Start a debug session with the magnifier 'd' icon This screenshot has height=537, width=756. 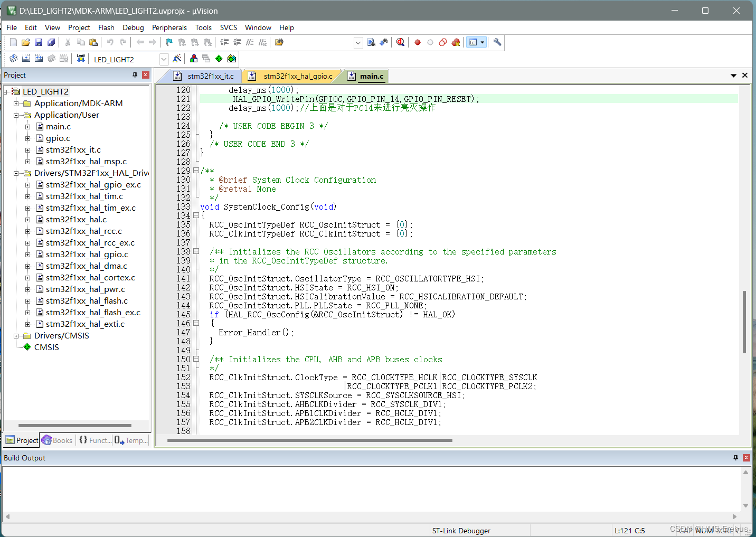[x=401, y=42]
